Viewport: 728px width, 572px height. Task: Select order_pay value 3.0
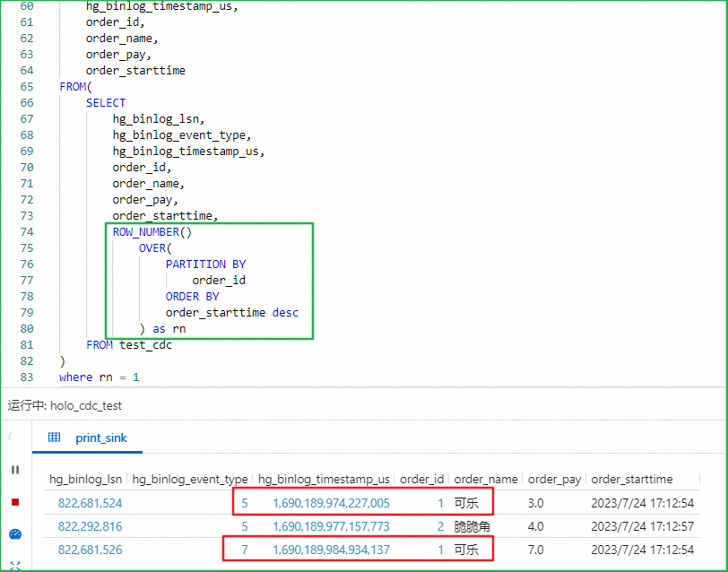click(535, 503)
